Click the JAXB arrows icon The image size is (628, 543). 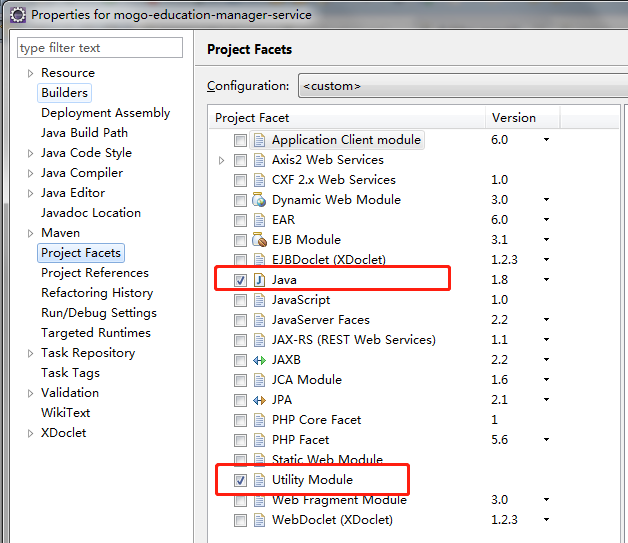tap(259, 360)
